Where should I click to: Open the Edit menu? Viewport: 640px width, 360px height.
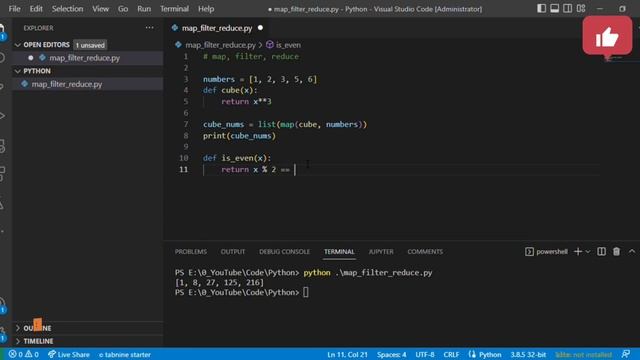(36, 9)
